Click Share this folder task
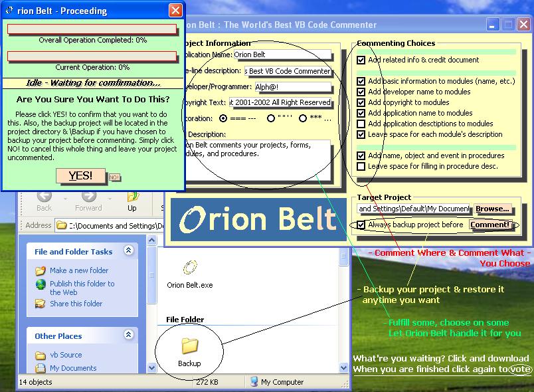This screenshot has height=392, width=534. (76, 304)
